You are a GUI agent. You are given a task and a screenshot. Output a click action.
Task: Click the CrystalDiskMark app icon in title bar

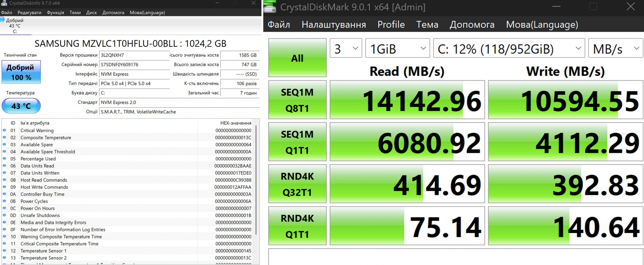coord(270,7)
